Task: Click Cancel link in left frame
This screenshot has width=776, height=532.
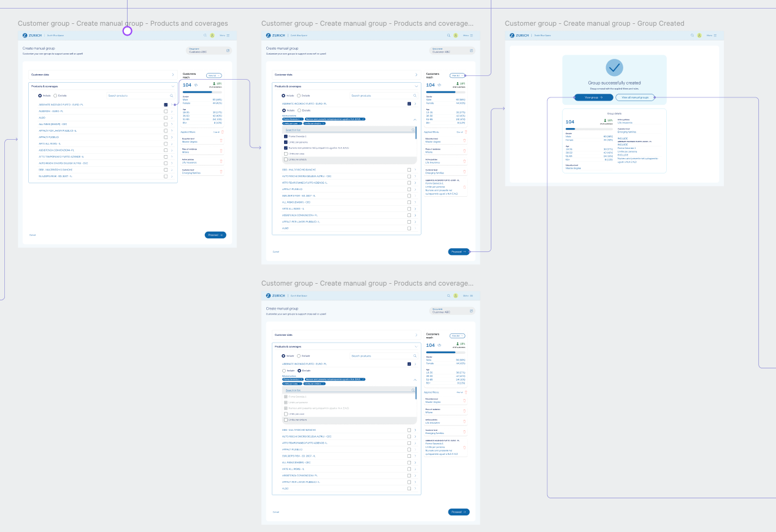Action: tap(33, 235)
